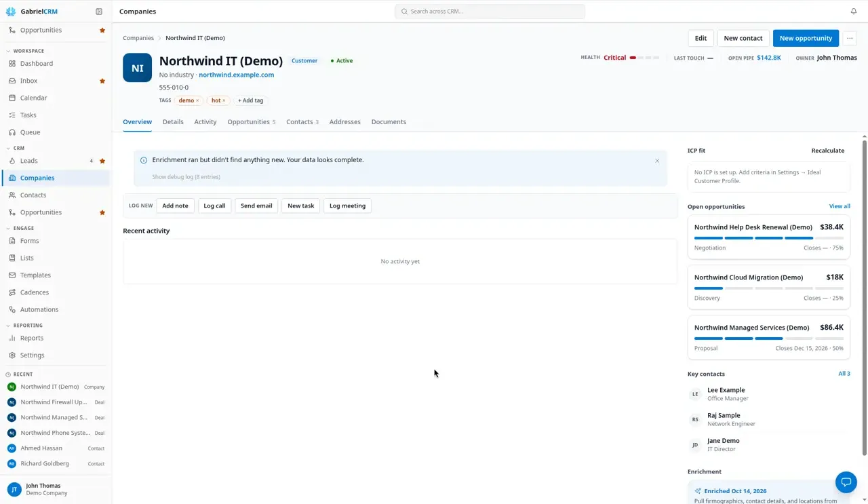Open John Thomas account menu
This screenshot has height=504, width=868.
56,489
